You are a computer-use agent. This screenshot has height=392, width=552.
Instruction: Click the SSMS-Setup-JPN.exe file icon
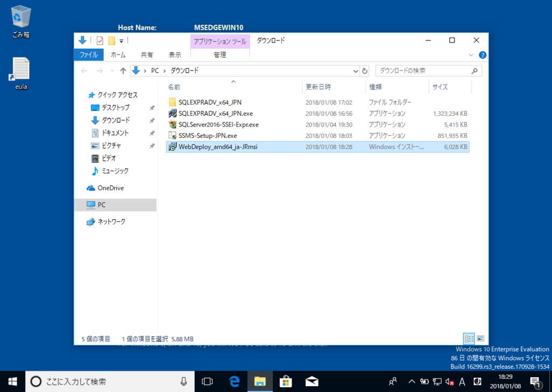pyautogui.click(x=172, y=136)
